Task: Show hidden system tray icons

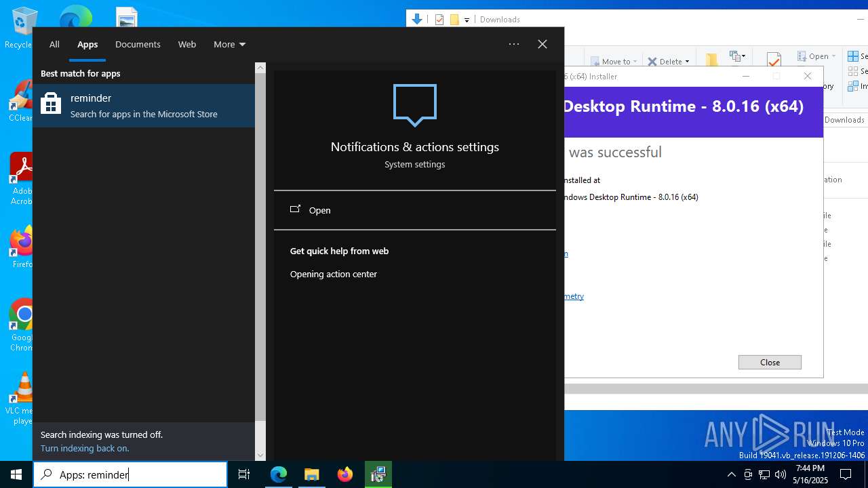Action: (731, 474)
